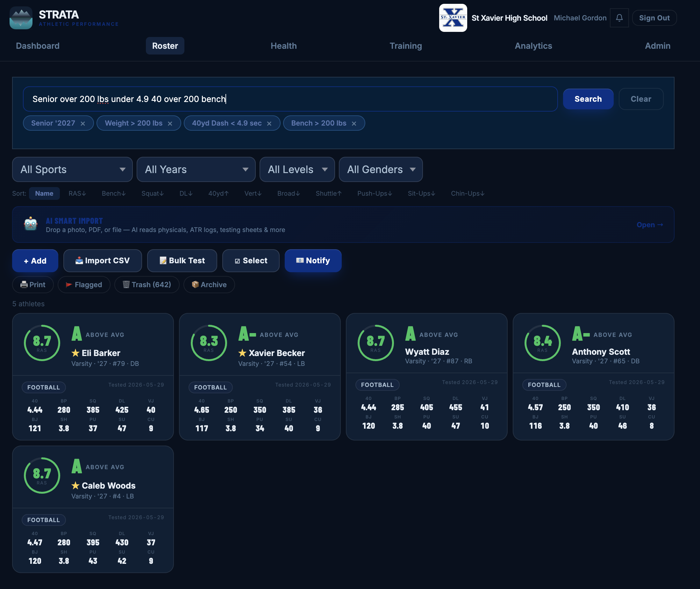
Task: Click Michael Gordon username
Action: click(x=580, y=18)
